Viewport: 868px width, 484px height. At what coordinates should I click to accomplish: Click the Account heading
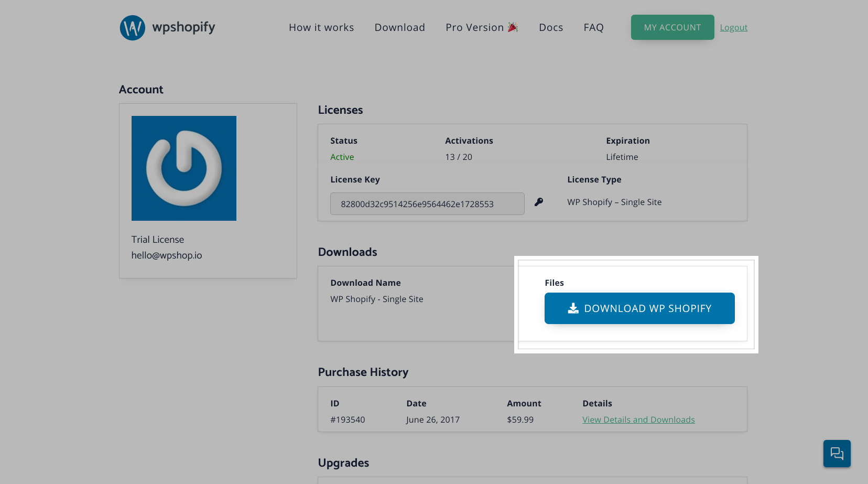tap(141, 90)
